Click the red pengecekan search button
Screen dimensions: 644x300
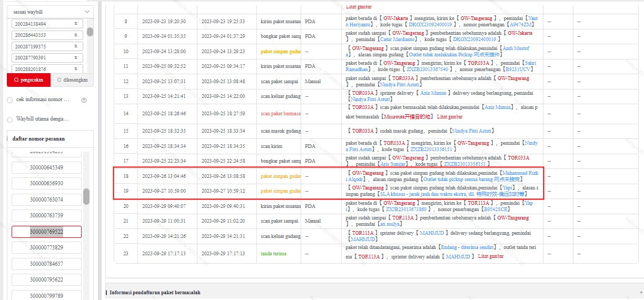pos(29,79)
